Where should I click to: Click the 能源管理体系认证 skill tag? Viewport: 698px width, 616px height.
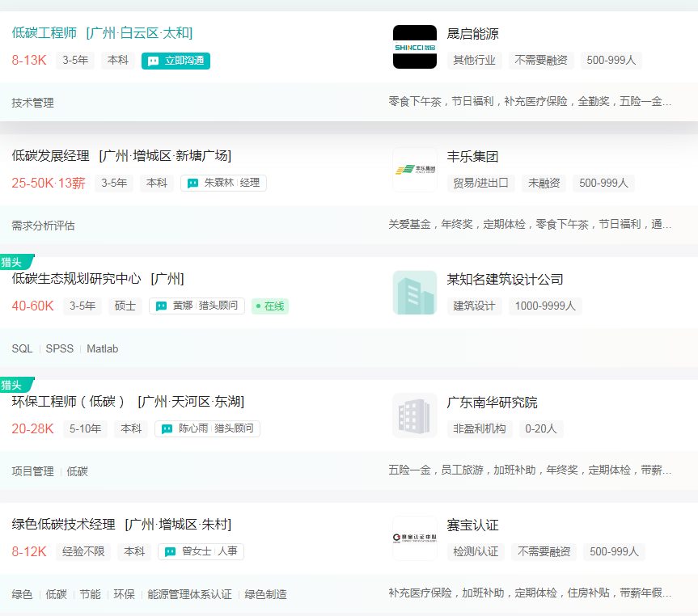pyautogui.click(x=189, y=594)
